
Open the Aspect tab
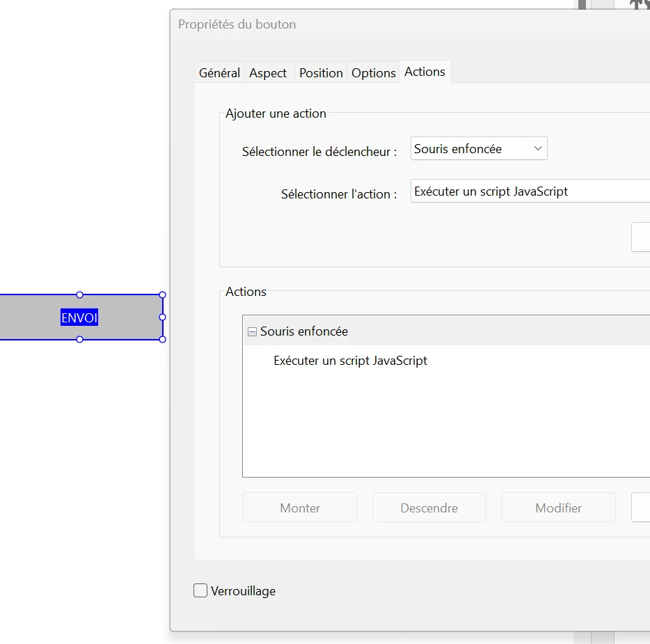(x=268, y=73)
